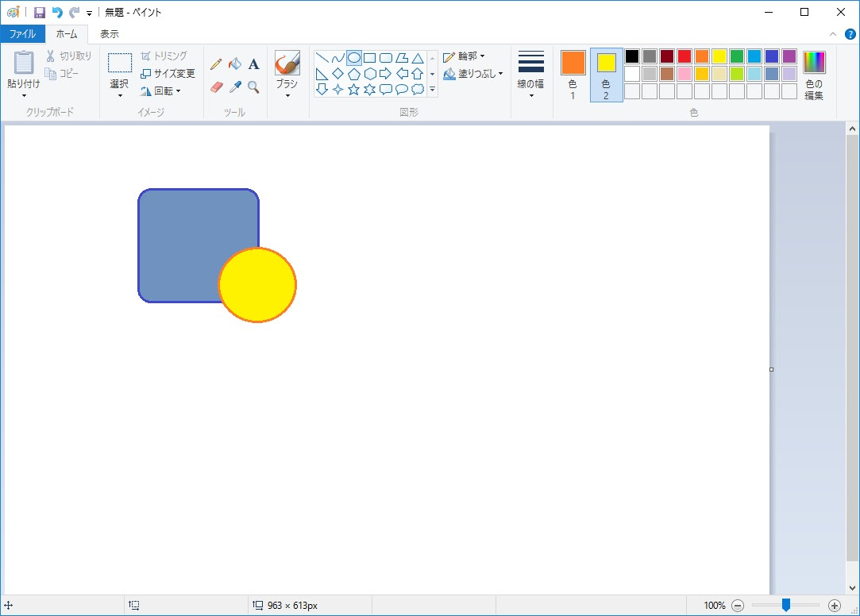Pick the black color swatch
This screenshot has height=616, width=860.
[632, 56]
